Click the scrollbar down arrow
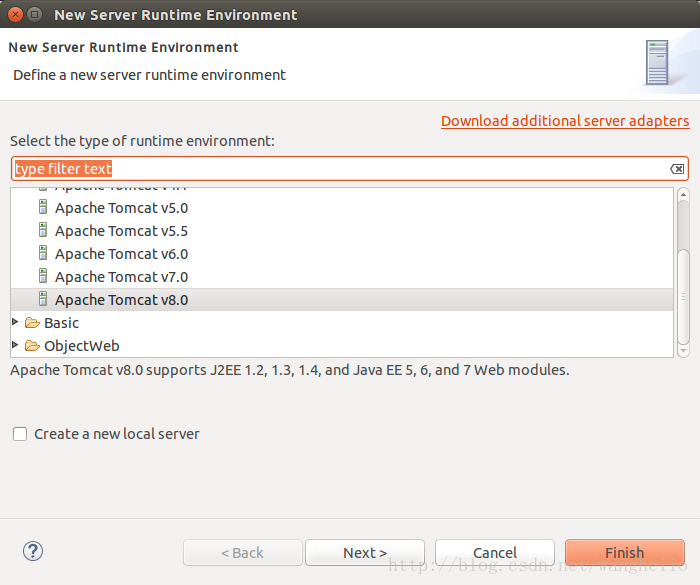The height and width of the screenshot is (585, 700). coord(683,351)
